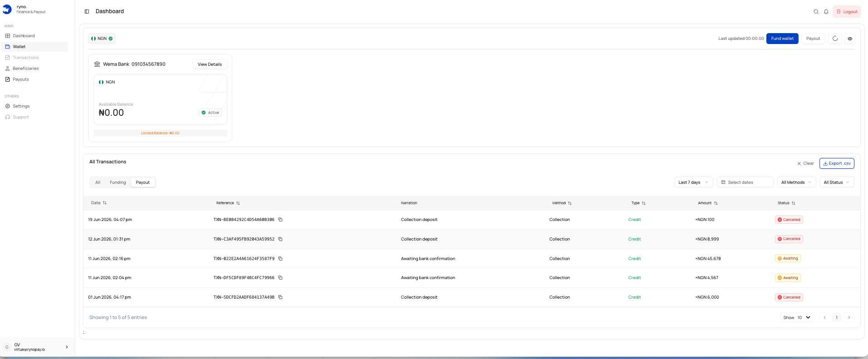The image size is (868, 359).
Task: Switch to the Funding tab
Action: 118,182
